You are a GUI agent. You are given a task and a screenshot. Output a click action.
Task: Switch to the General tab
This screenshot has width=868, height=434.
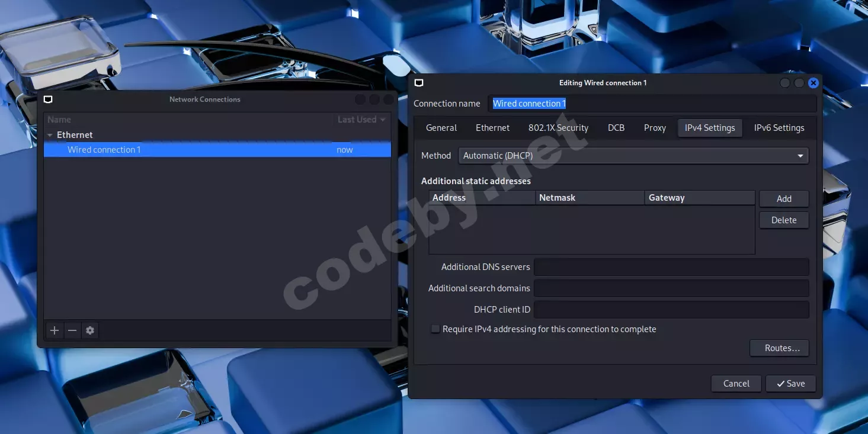click(441, 128)
